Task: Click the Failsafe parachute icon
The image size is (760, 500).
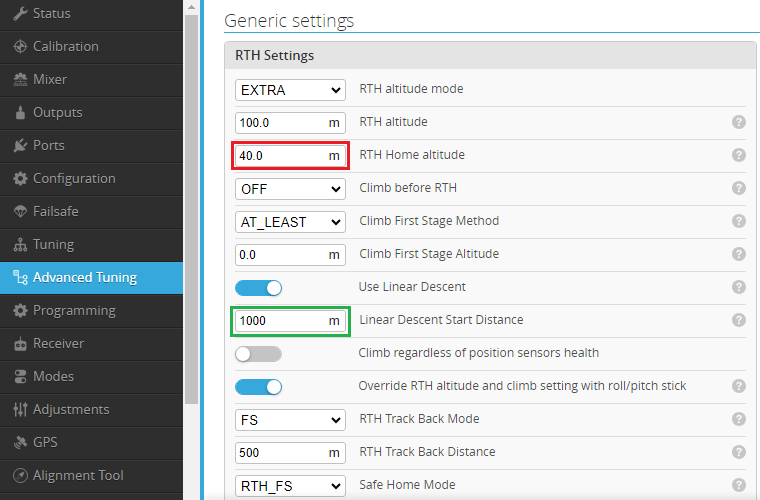Action: point(20,212)
